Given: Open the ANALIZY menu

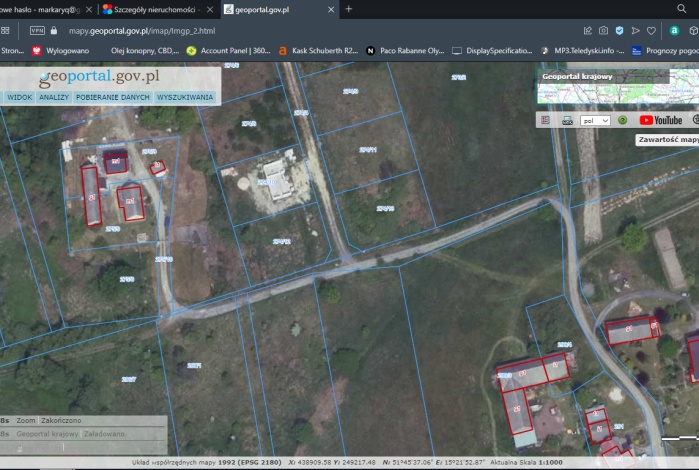Looking at the screenshot, I should [54, 97].
